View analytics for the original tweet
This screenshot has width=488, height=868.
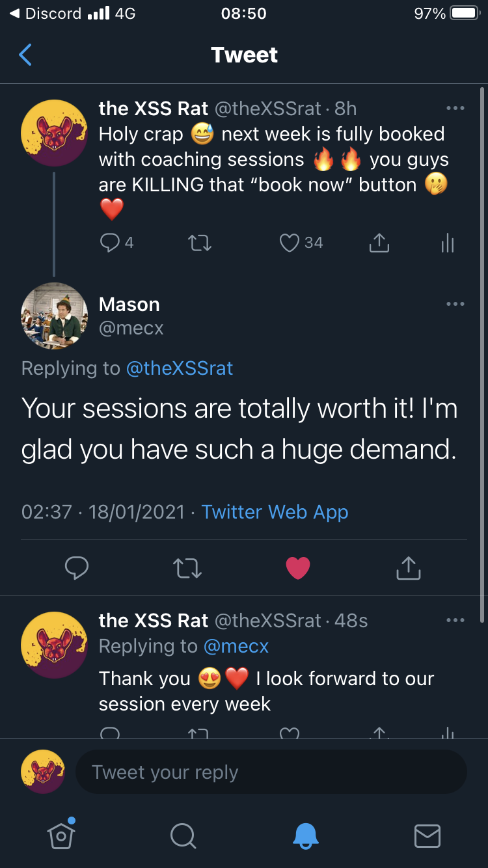(x=447, y=243)
